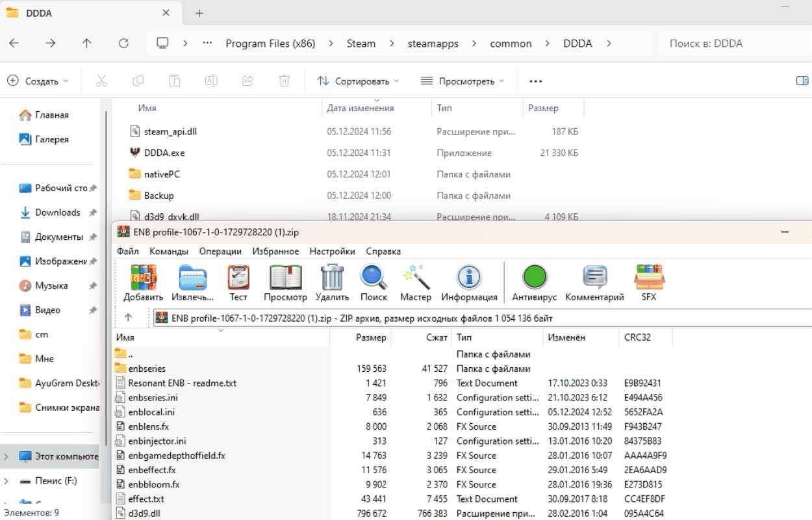
Task: Open the Файл menu in WinRAR
Action: tap(127, 252)
